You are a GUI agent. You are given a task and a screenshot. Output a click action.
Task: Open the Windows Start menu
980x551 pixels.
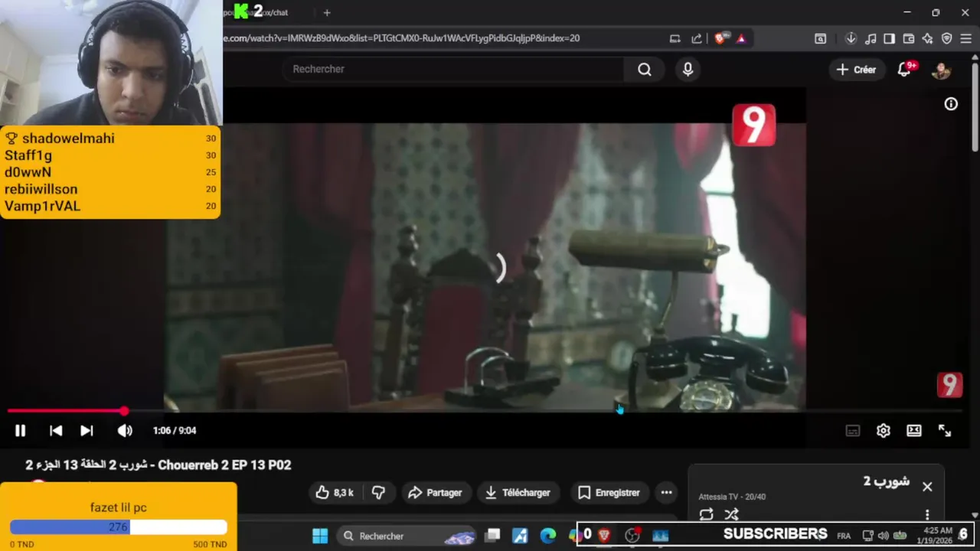point(320,536)
